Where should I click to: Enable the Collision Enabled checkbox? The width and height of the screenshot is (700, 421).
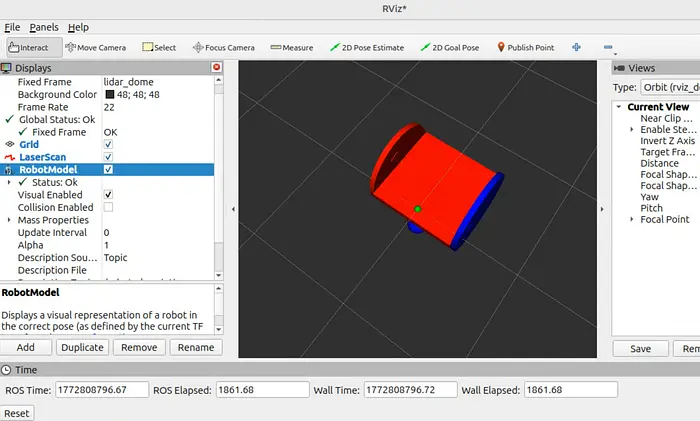click(108, 207)
